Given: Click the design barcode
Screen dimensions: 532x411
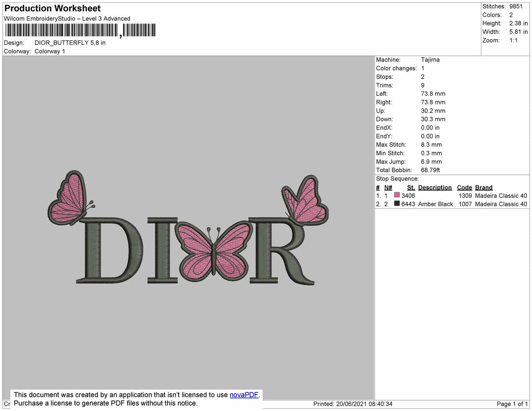Looking at the screenshot, I should [x=80, y=30].
